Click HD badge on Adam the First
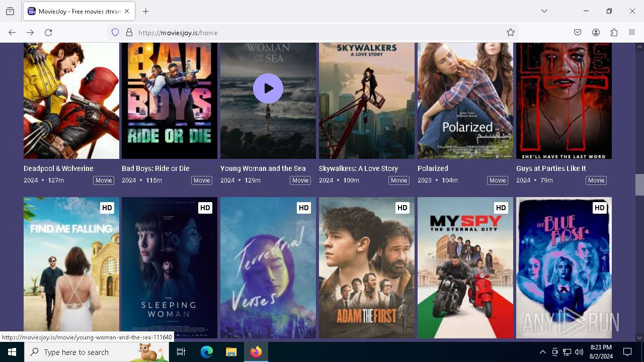644x362 pixels. [402, 208]
